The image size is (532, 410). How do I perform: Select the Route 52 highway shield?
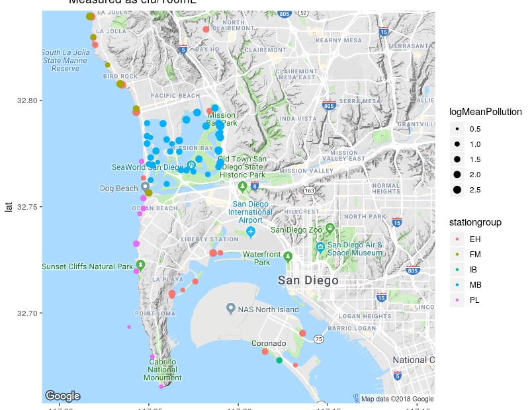(303, 14)
